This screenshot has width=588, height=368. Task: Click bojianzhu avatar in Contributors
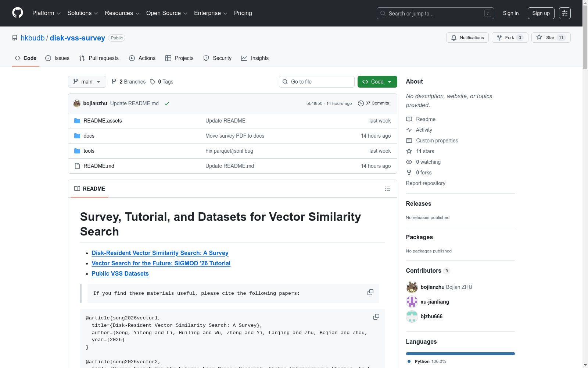412,287
